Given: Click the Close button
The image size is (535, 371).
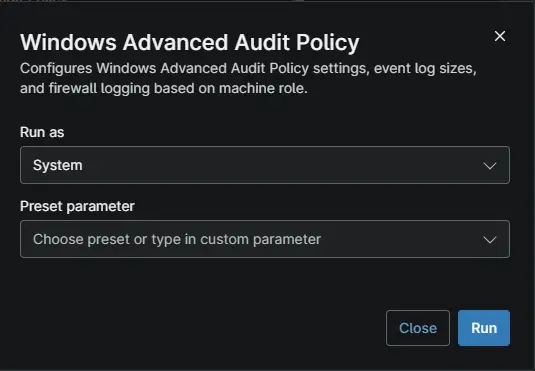Looking at the screenshot, I should click(x=418, y=328).
